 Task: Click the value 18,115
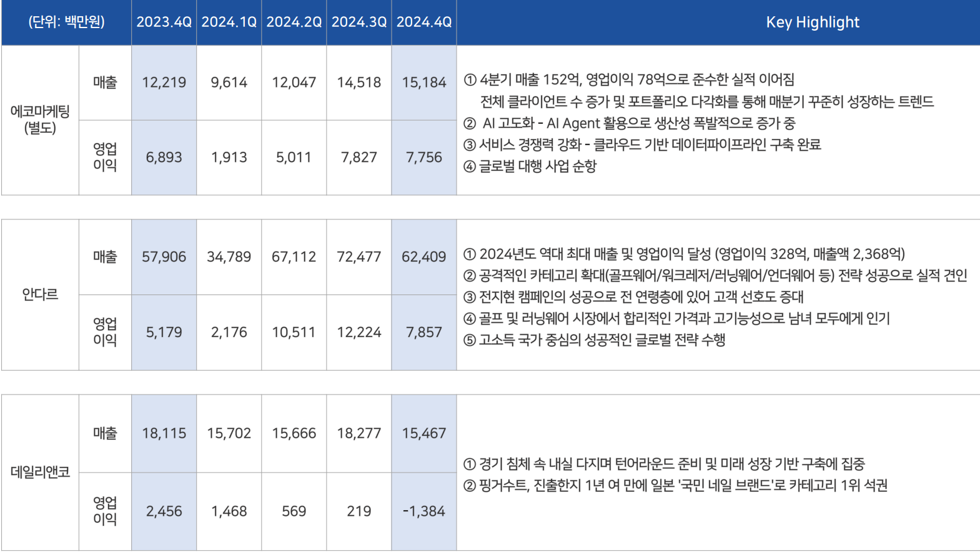(x=164, y=433)
